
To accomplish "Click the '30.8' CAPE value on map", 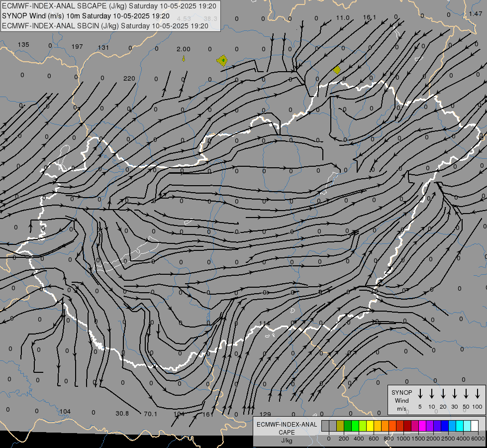I will point(122,414).
